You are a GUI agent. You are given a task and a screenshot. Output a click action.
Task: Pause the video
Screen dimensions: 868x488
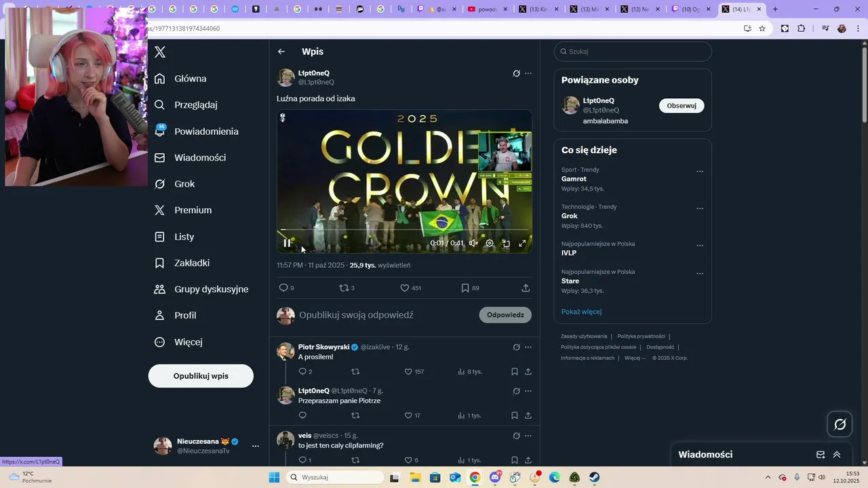pyautogui.click(x=287, y=243)
